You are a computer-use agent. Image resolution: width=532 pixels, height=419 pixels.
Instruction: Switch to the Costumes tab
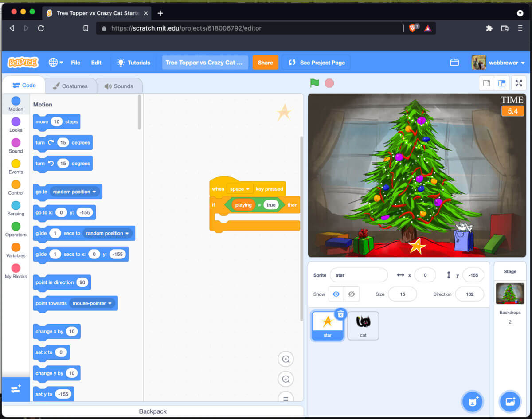pyautogui.click(x=70, y=86)
